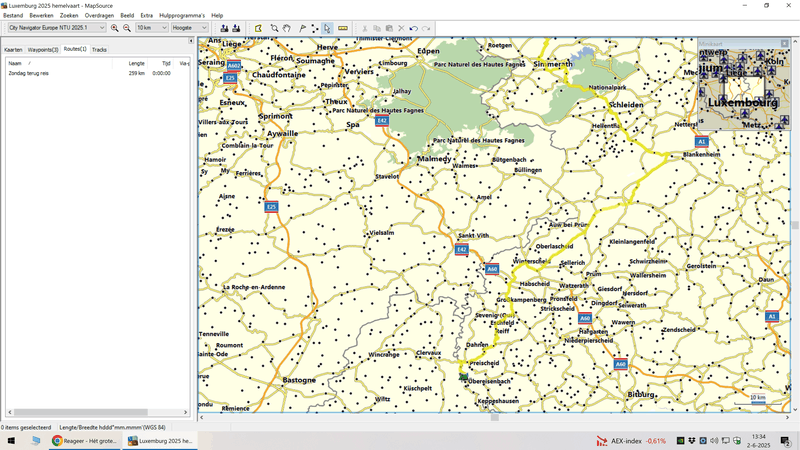Open the Hoogste detail level dropdown
Screen dimensions: 800x450
190,28
